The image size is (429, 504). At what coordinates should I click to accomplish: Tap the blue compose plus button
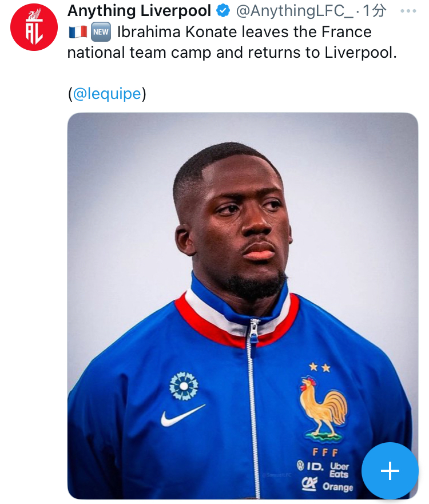click(x=390, y=471)
